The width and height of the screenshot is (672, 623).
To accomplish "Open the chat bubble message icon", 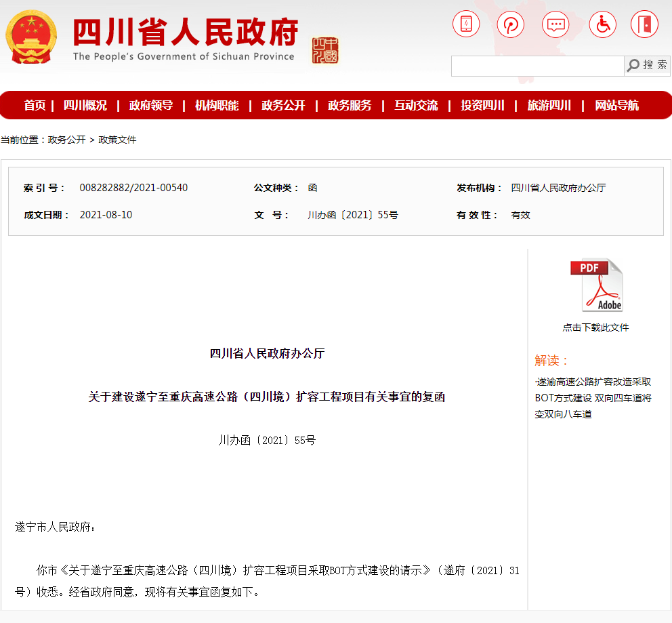I will point(555,24).
